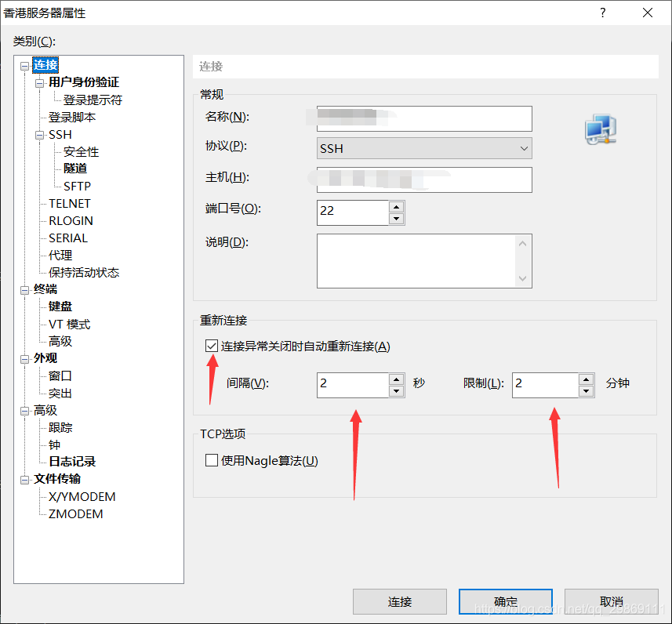The height and width of the screenshot is (624, 672).
Task: Collapse the 文件传输 tree node
Action: click(25, 480)
